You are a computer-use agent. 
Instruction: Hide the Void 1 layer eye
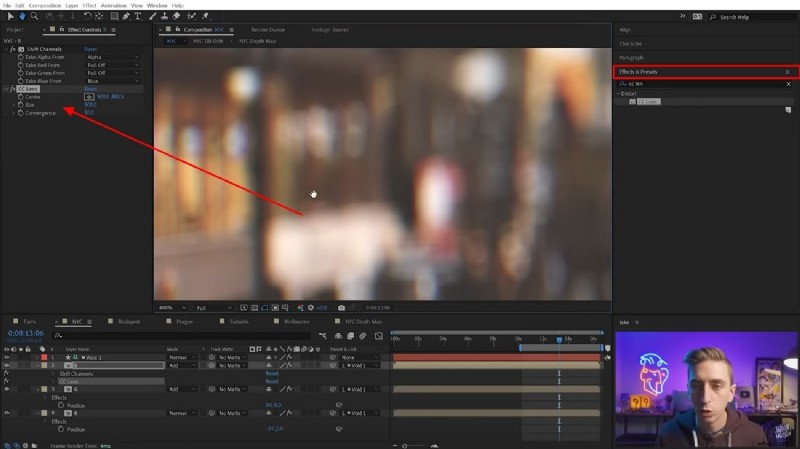click(x=7, y=358)
